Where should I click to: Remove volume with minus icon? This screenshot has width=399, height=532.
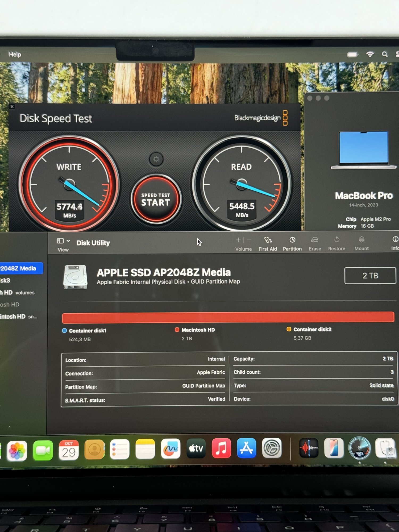tap(249, 240)
